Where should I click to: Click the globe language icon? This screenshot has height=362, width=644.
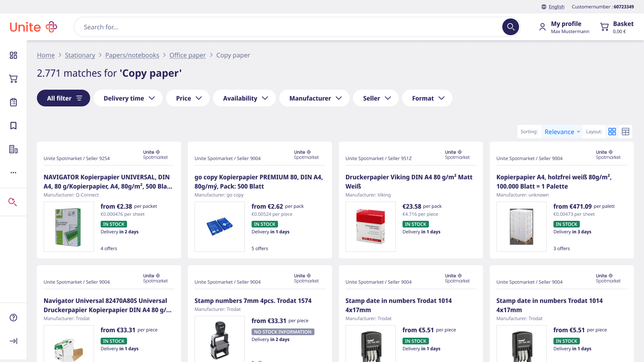click(x=544, y=7)
